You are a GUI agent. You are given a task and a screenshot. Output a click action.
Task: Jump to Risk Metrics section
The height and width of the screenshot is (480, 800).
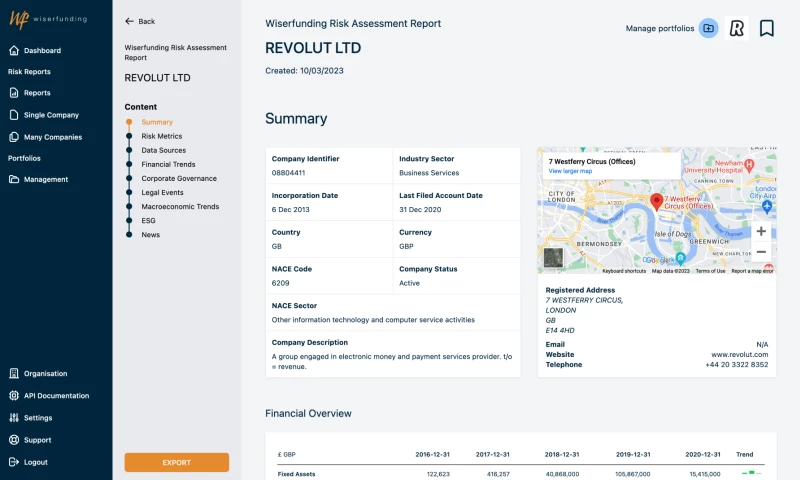tap(161, 136)
